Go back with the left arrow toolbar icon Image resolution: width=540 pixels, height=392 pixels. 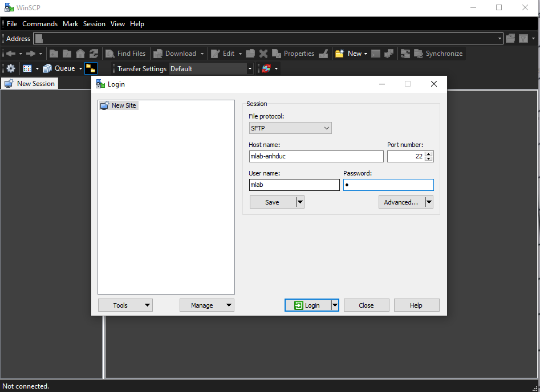pos(11,54)
